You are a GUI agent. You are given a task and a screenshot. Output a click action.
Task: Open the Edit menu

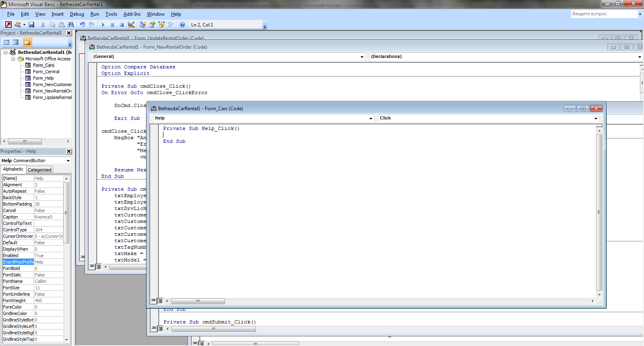25,14
